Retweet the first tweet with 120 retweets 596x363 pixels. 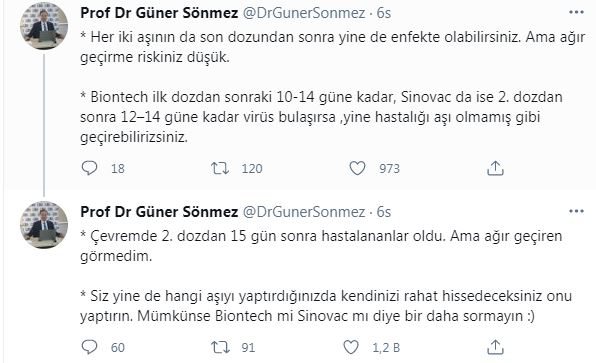(220, 168)
